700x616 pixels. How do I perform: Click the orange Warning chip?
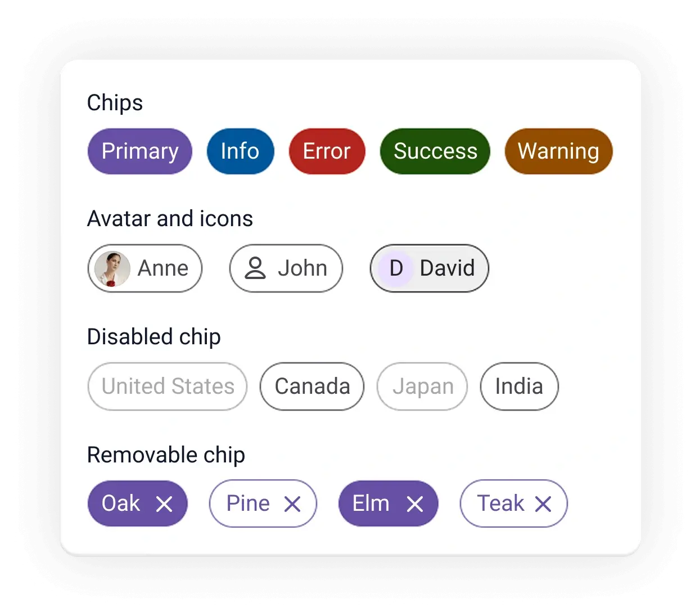(558, 151)
